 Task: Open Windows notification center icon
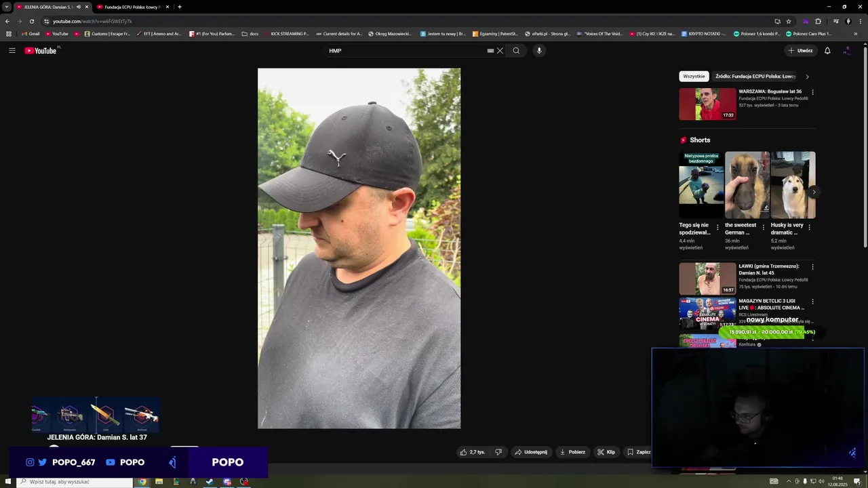click(x=857, y=482)
